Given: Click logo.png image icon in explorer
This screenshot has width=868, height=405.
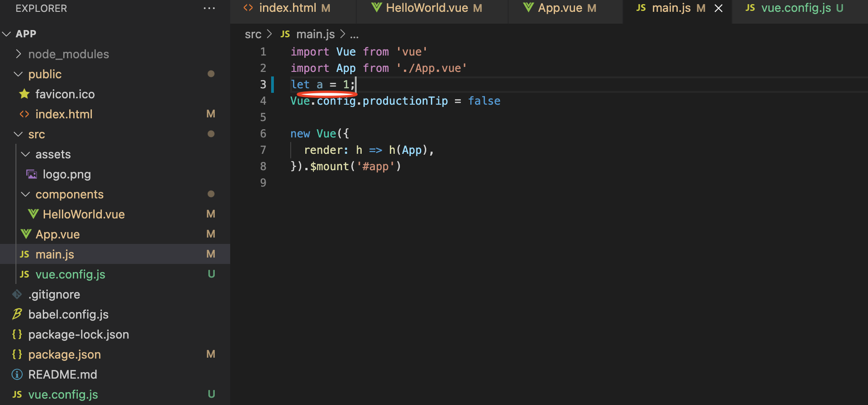Looking at the screenshot, I should coord(32,174).
